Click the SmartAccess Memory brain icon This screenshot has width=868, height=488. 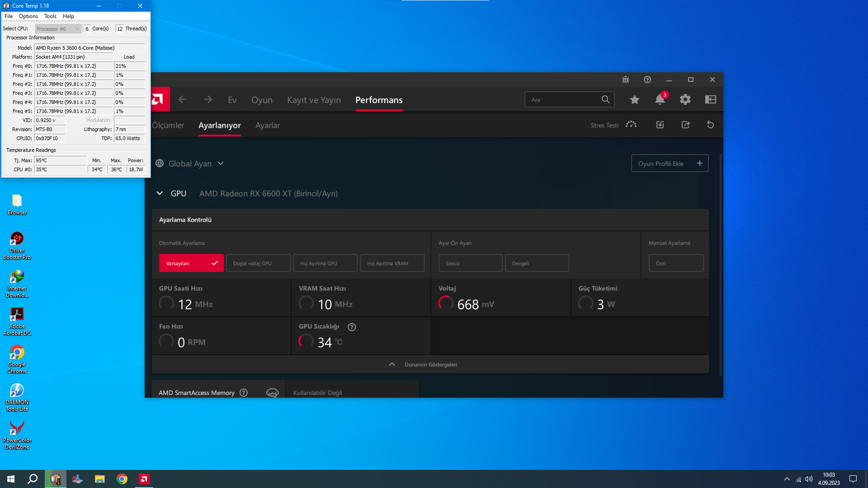pos(273,393)
